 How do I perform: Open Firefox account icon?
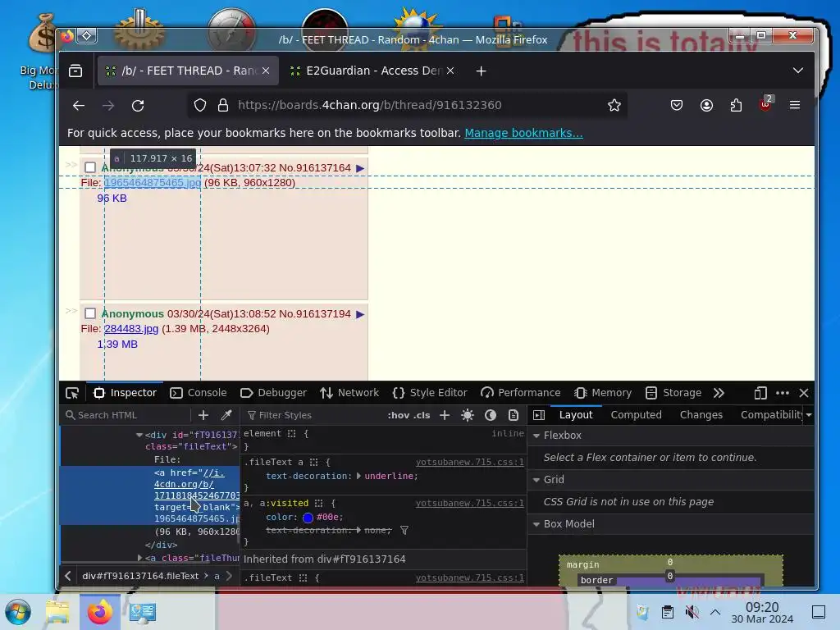tap(706, 106)
